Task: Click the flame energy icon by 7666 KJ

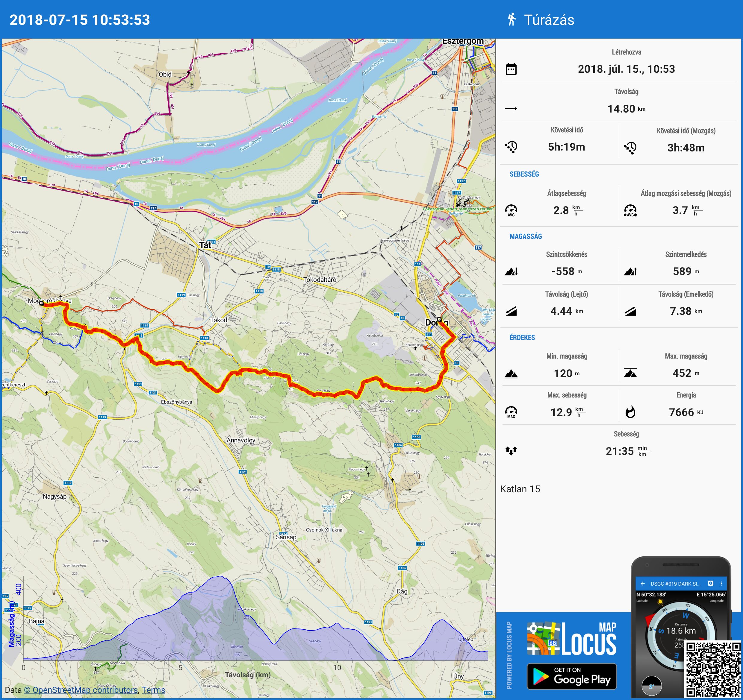Action: [x=630, y=412]
